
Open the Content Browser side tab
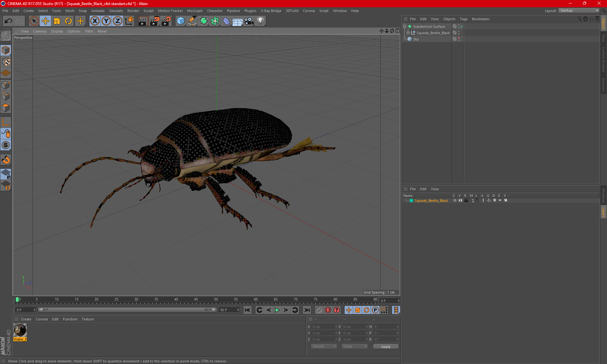(x=604, y=59)
